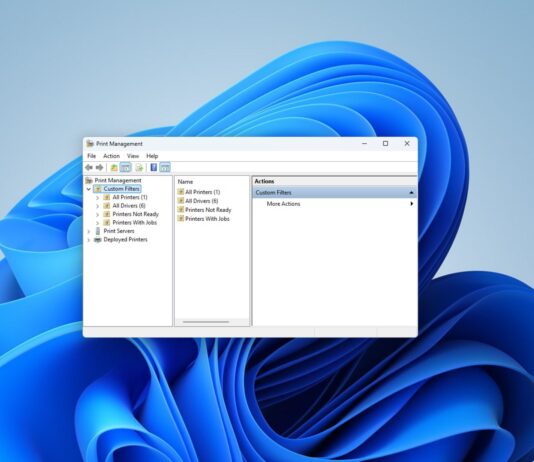
Task: Select Print Management root node in tree
Action: click(x=117, y=180)
